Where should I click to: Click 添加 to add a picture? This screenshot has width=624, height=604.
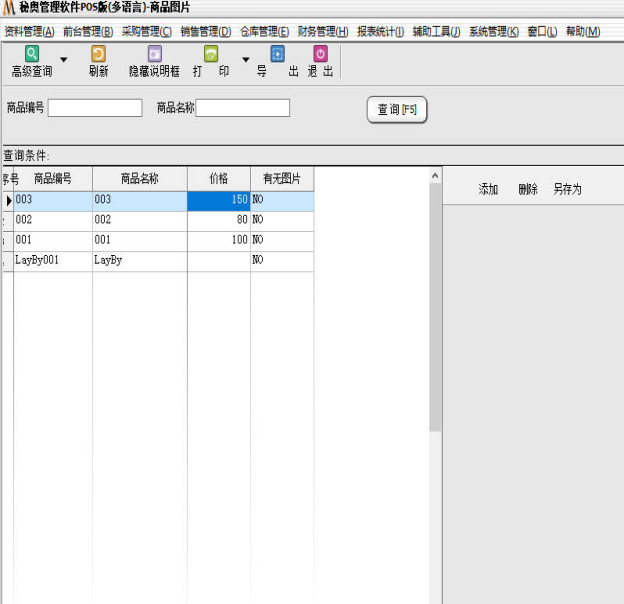(x=488, y=189)
